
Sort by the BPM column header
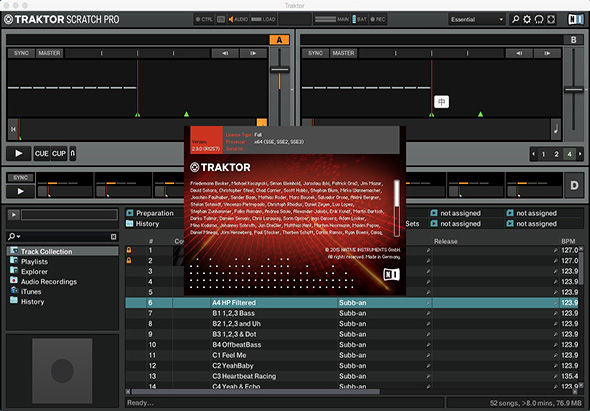pos(568,241)
